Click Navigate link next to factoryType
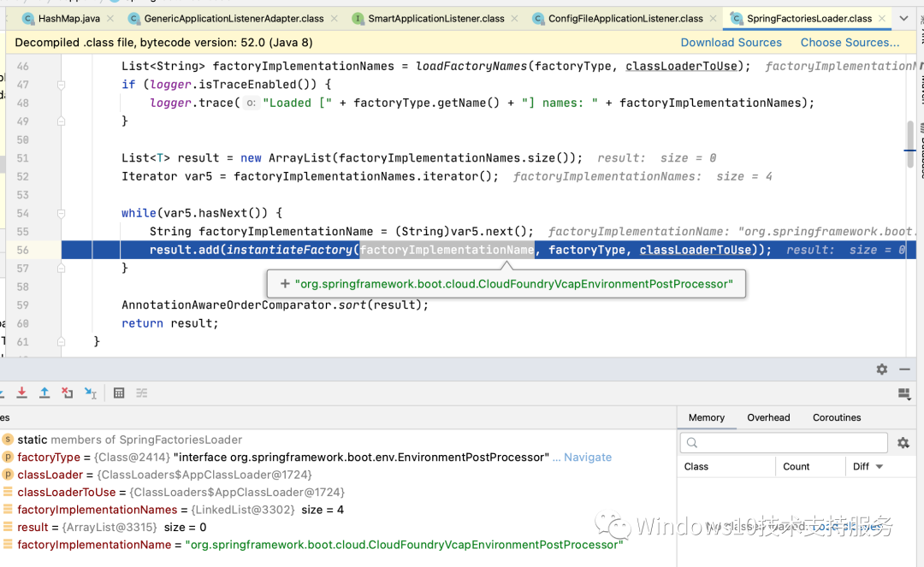Screen dimensions: 924x567 click(588, 457)
